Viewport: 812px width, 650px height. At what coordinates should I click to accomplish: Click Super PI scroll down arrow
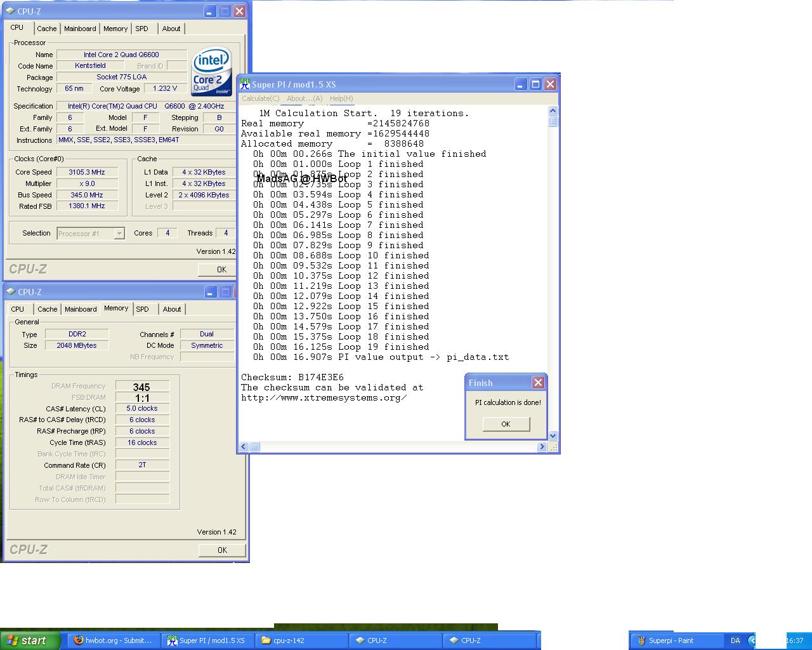[553, 435]
